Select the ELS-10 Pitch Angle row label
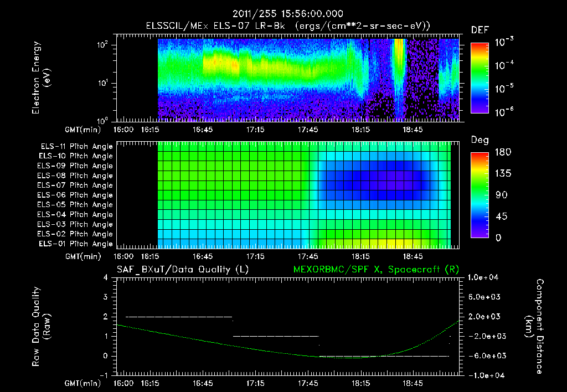 tap(75, 156)
